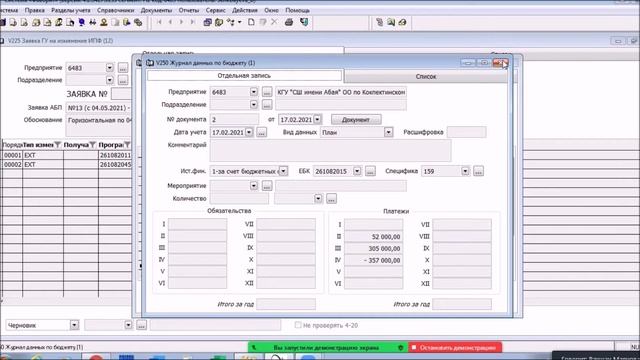
Task: Click the cascading windows toolbar icon
Action: click(207, 22)
